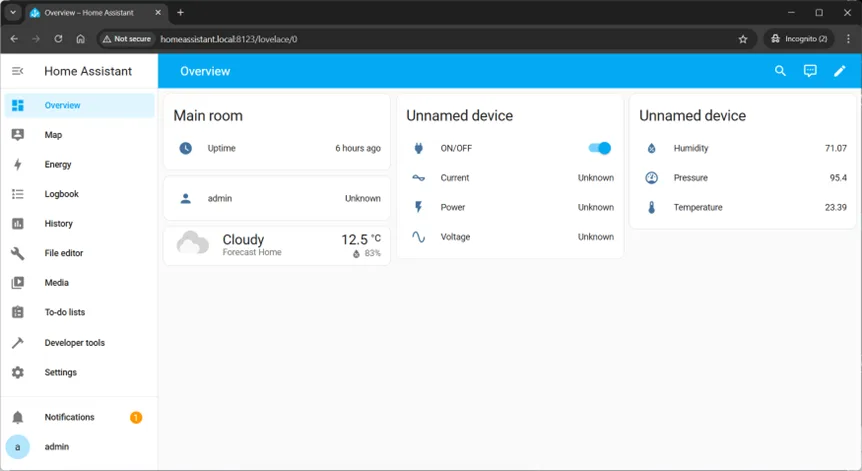Click the browser address bar URL
Viewport: 862px width, 471px height.
(228, 39)
